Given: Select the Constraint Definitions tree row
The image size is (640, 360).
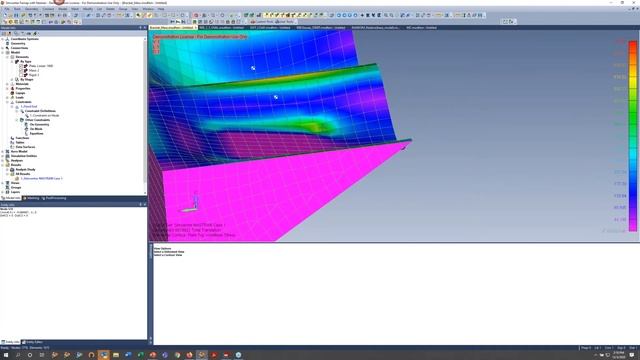Looking at the screenshot, I should [x=40, y=111].
